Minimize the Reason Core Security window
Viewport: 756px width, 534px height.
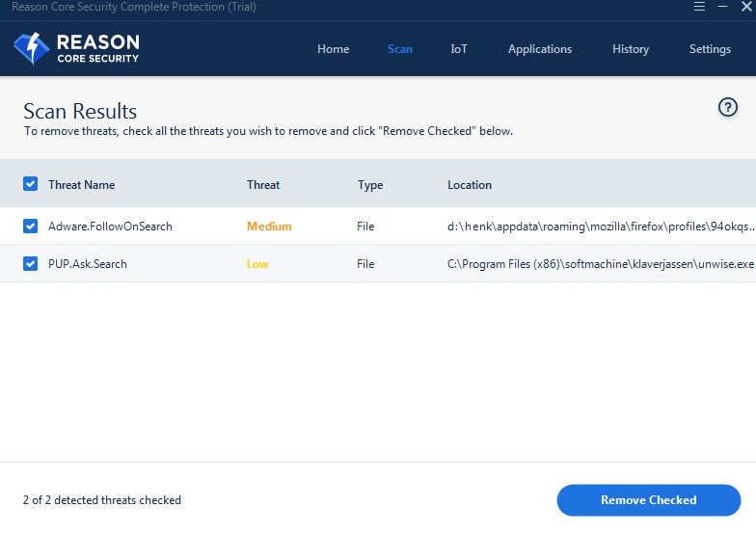723,7
